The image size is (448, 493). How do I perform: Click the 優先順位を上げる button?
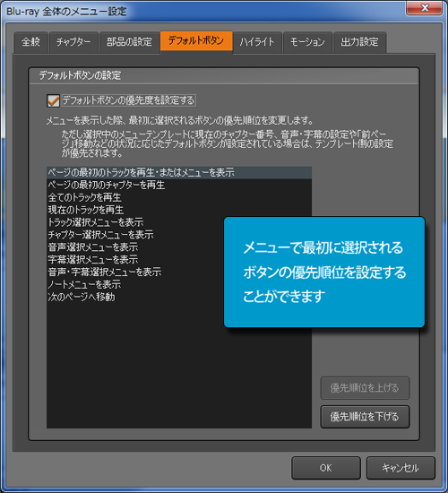pyautogui.click(x=365, y=388)
